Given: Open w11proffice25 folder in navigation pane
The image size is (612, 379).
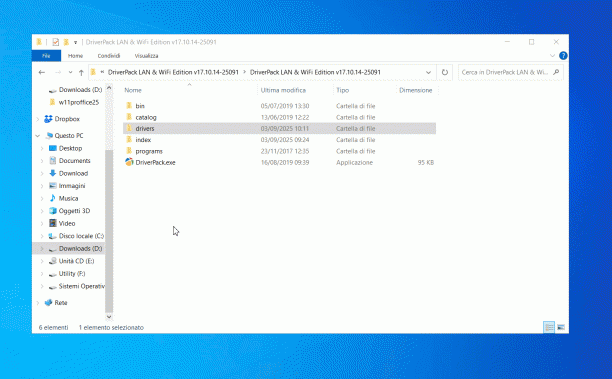Looking at the screenshot, I should 79,102.
